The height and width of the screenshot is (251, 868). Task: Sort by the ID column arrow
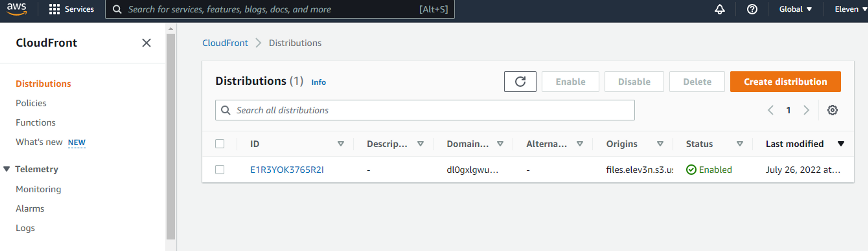[341, 144]
